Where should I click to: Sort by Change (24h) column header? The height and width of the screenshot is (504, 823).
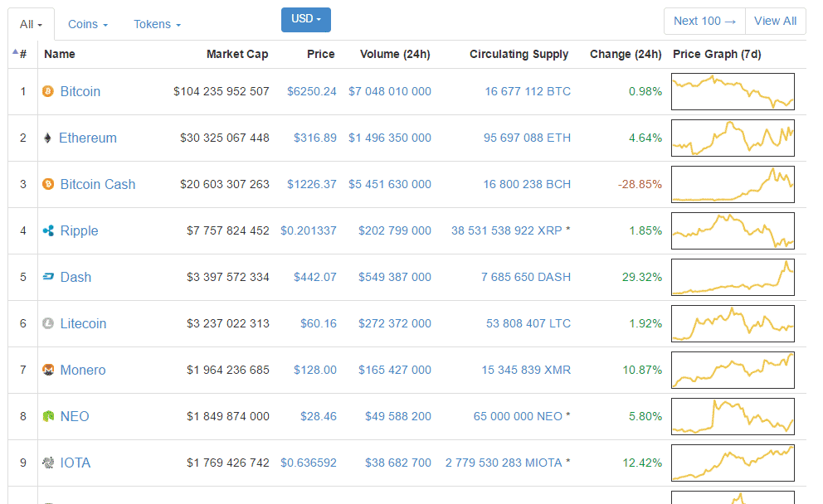[626, 54]
